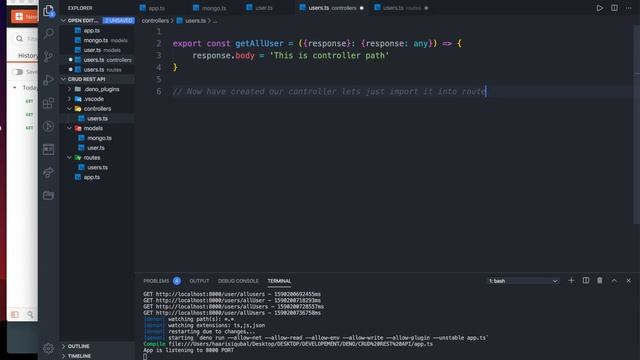Switch to users.ts routes tab

(x=401, y=8)
